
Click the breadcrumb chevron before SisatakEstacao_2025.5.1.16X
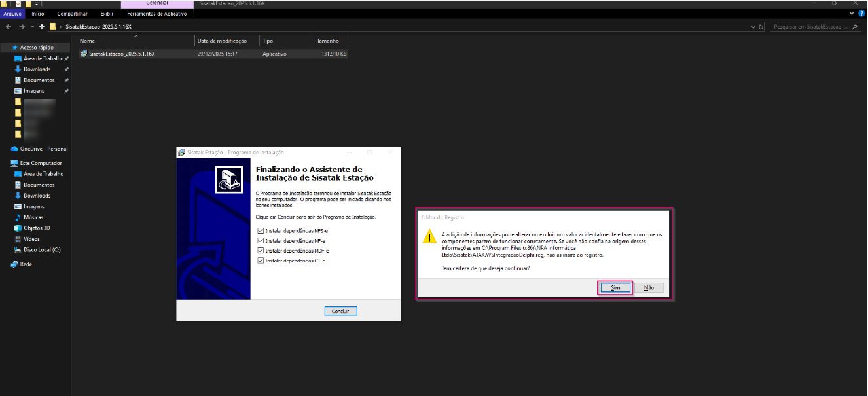coord(61,27)
